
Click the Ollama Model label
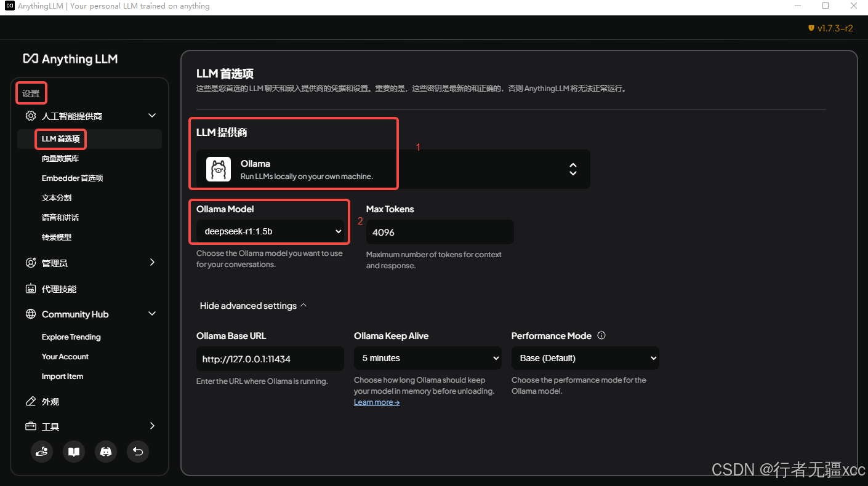225,209
